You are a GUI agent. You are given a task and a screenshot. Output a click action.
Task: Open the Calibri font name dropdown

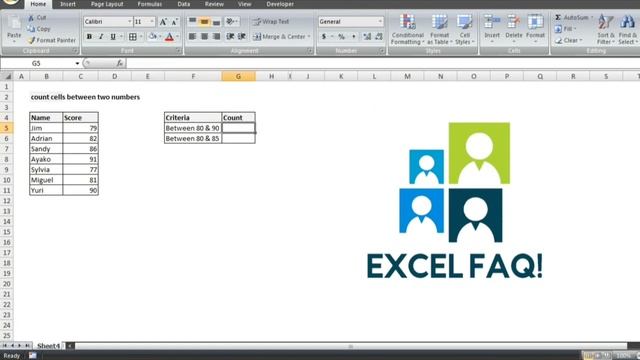(x=130, y=22)
